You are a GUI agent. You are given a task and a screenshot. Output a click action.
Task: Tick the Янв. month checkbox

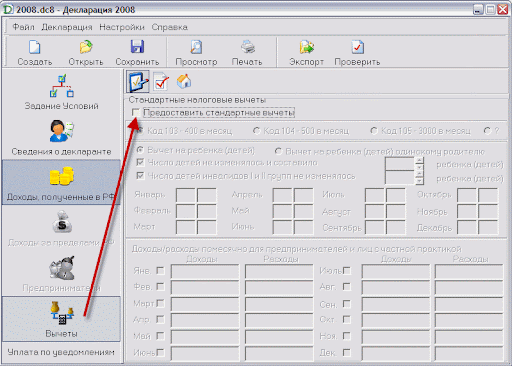click(x=160, y=271)
